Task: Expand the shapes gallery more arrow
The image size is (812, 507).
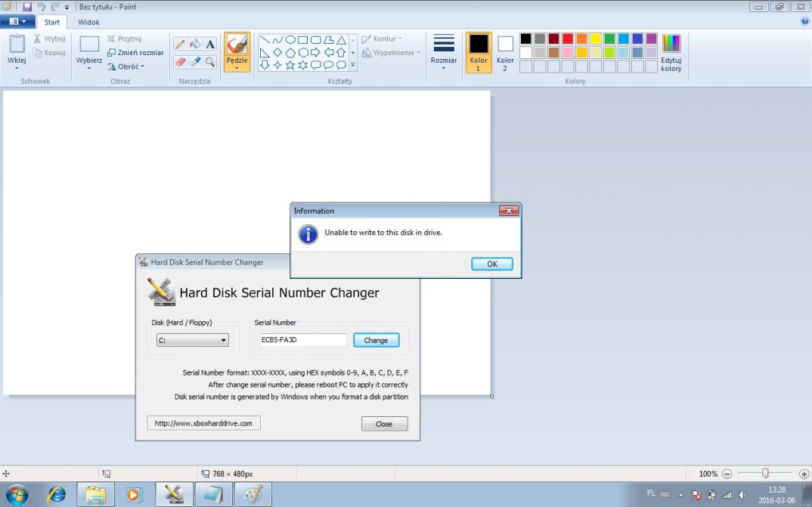Action: 353,65
